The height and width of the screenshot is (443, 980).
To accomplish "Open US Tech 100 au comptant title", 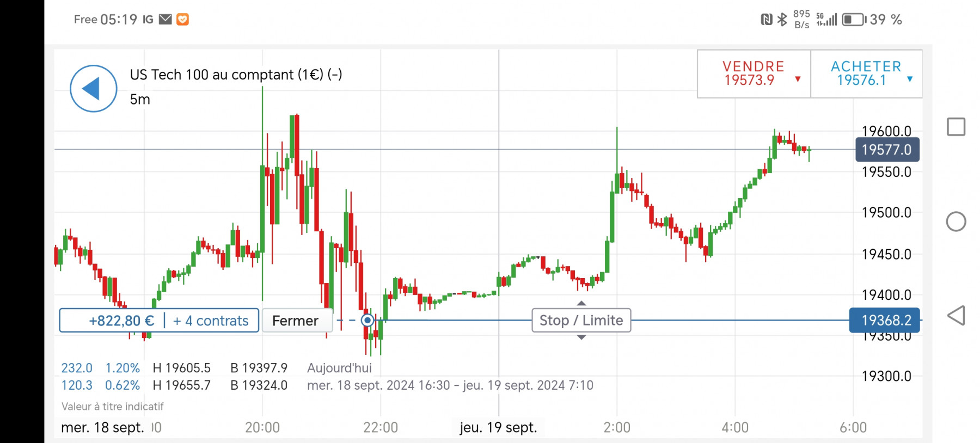I will coord(236,75).
